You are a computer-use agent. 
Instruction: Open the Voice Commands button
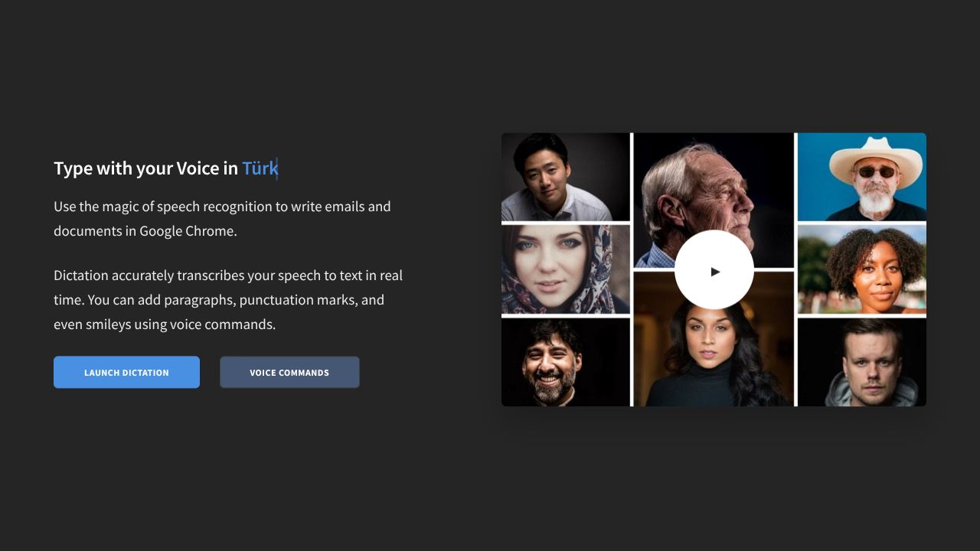point(289,373)
